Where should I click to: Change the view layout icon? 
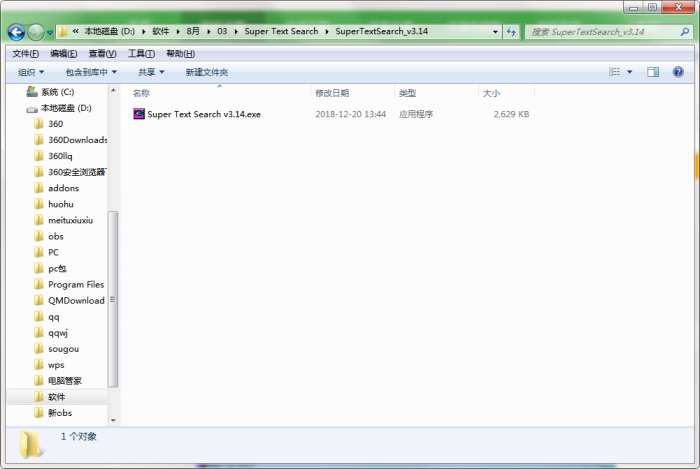pos(614,72)
